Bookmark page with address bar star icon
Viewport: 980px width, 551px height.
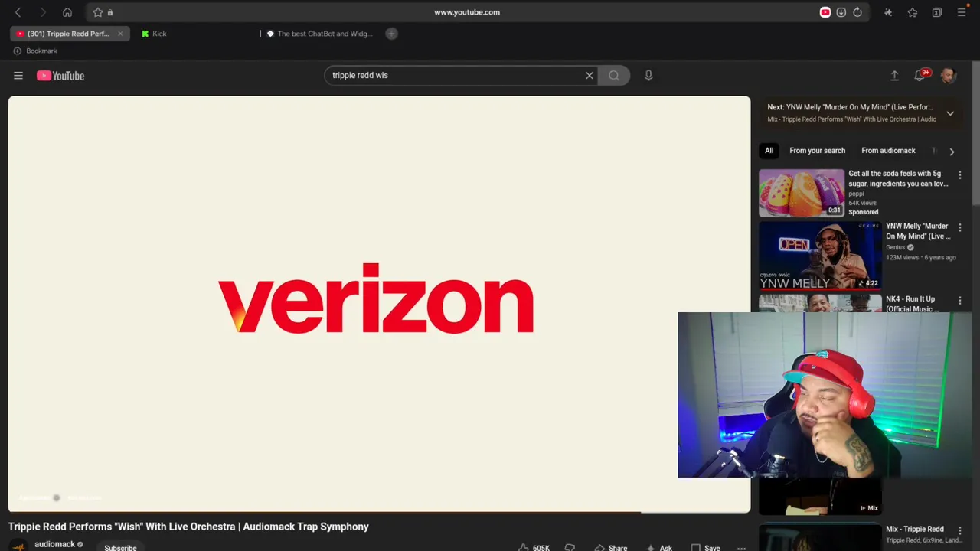[98, 12]
